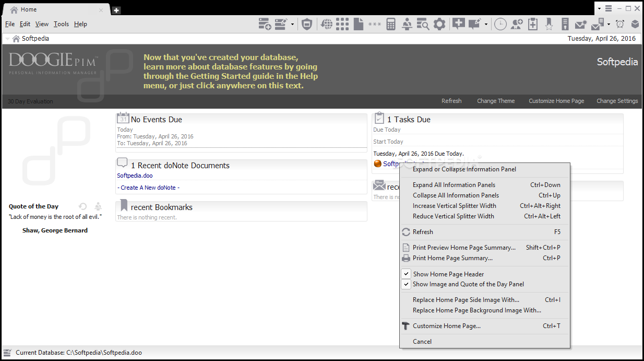Screen dimensions: 644x361
Task: Click the medical clipboard toolbar icon
Action: point(533,24)
